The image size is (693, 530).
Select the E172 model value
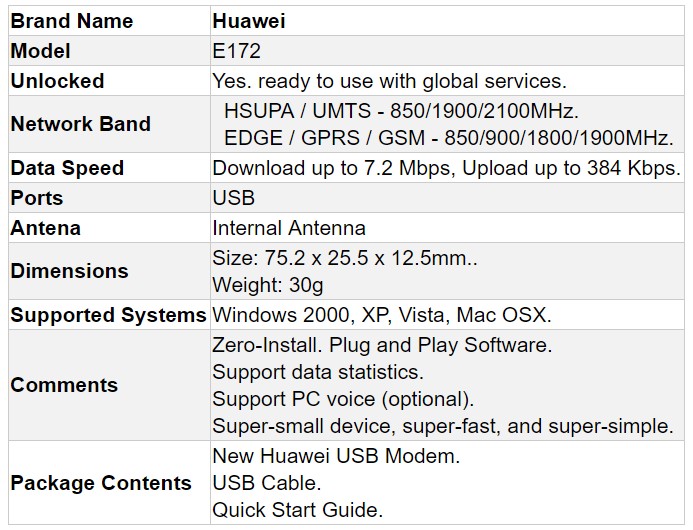tap(236, 51)
